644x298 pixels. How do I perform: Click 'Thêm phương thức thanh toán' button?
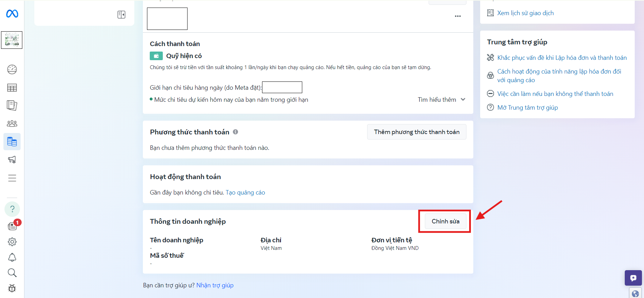point(417,132)
